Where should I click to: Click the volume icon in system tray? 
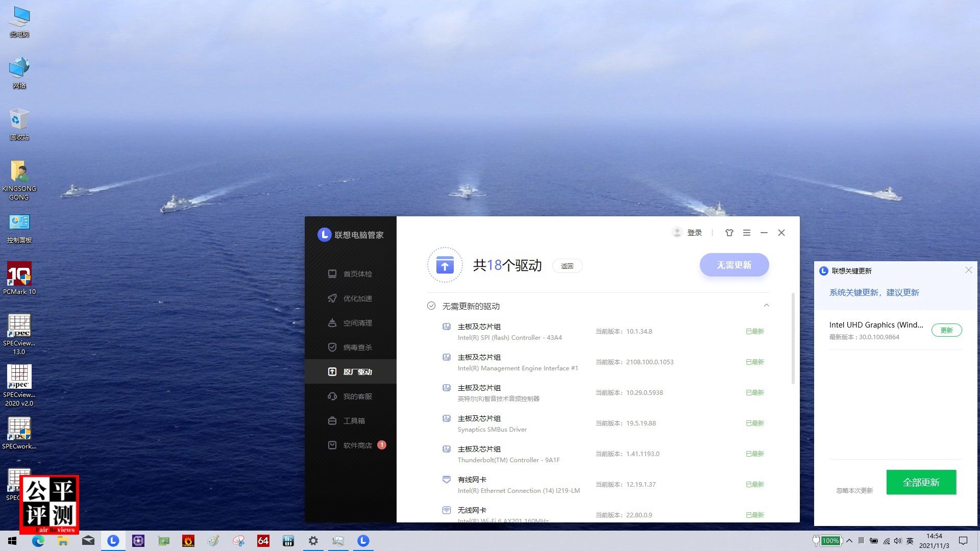898,541
